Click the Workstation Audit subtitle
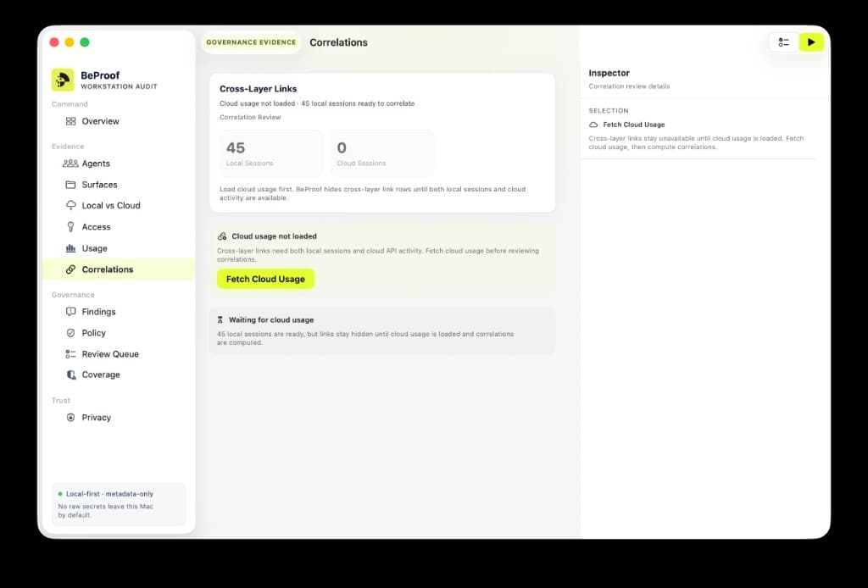 click(119, 87)
